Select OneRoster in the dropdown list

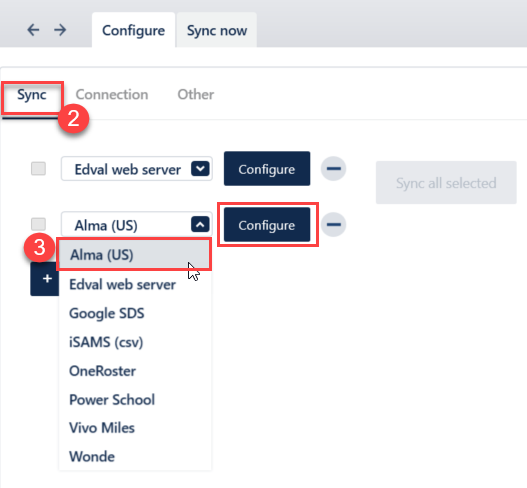coord(103,371)
